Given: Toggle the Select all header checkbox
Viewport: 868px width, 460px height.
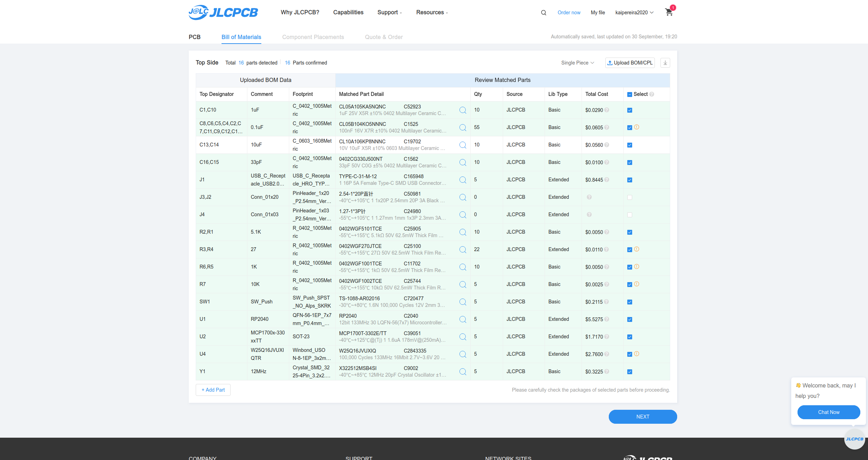Looking at the screenshot, I should [630, 95].
